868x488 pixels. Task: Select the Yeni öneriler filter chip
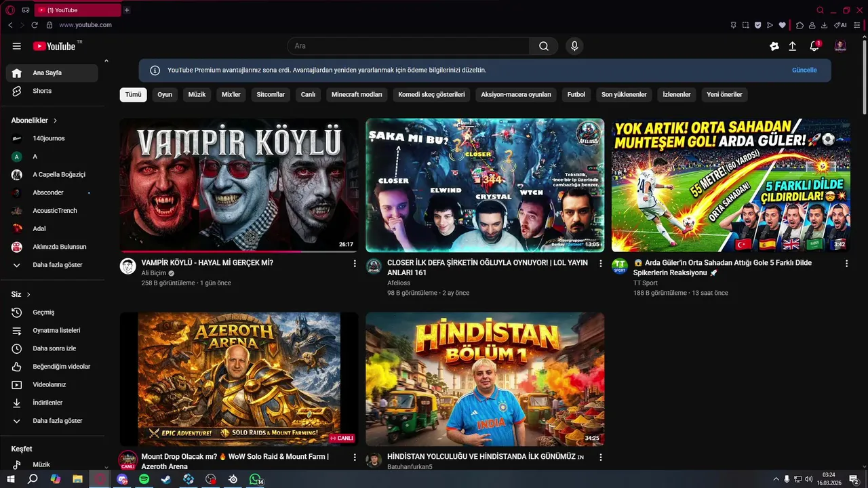point(724,95)
